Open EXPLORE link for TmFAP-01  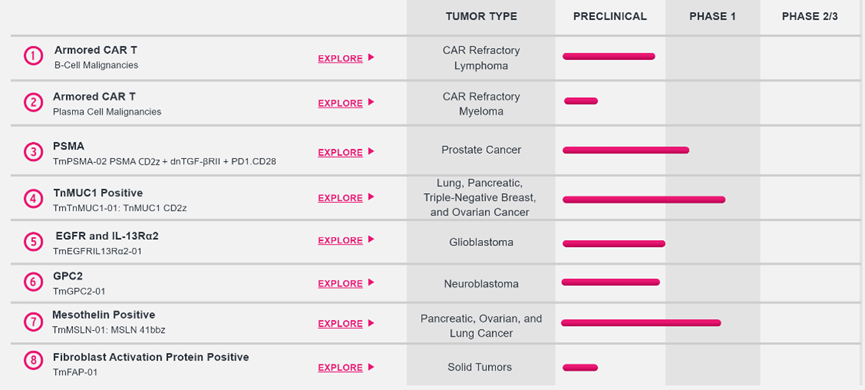click(340, 368)
